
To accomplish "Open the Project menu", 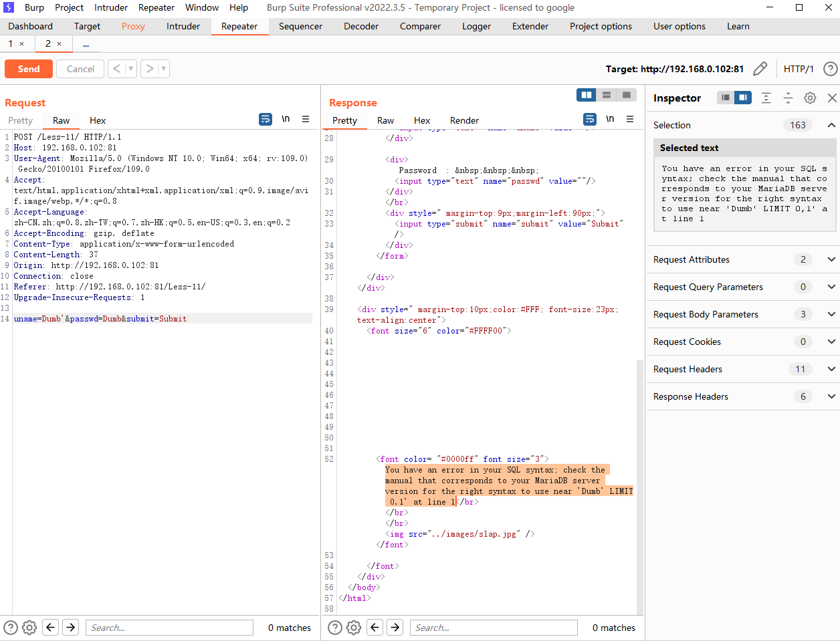I will pos(69,7).
